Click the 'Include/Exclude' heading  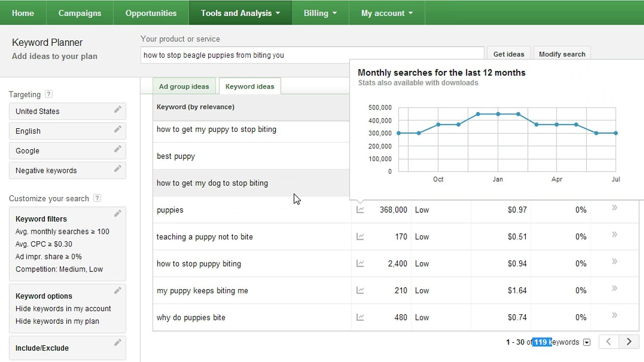pyautogui.click(x=42, y=348)
